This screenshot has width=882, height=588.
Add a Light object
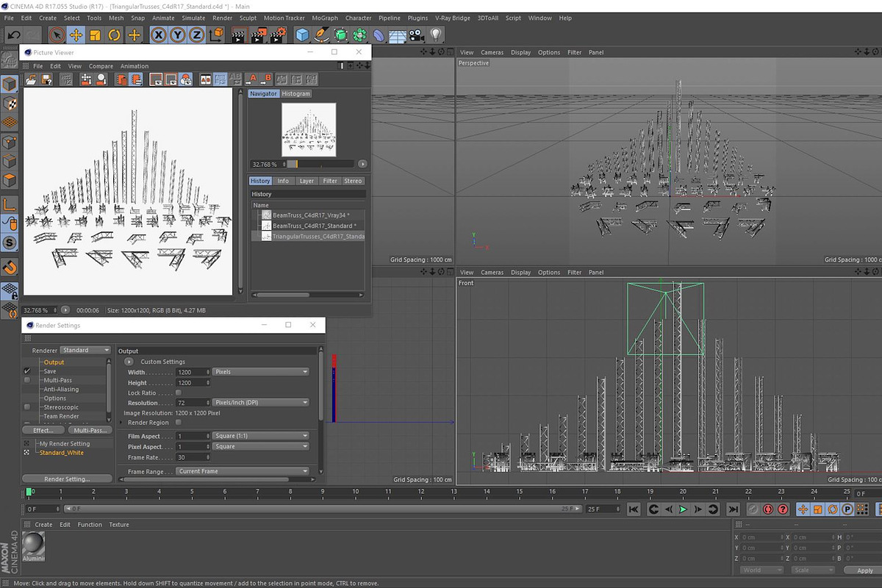click(x=437, y=35)
